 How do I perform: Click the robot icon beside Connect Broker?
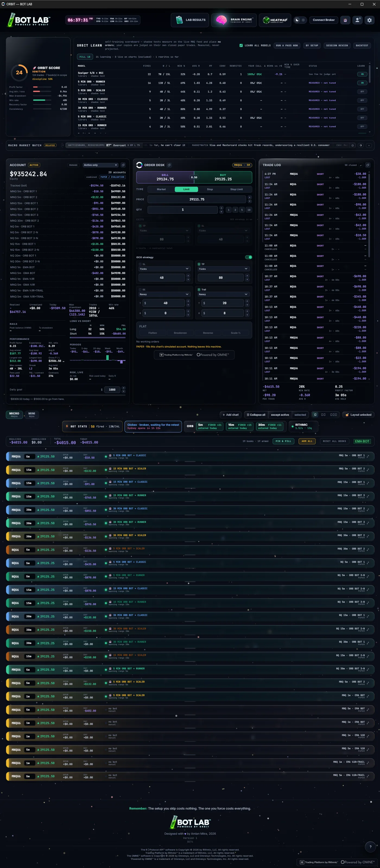point(345,20)
